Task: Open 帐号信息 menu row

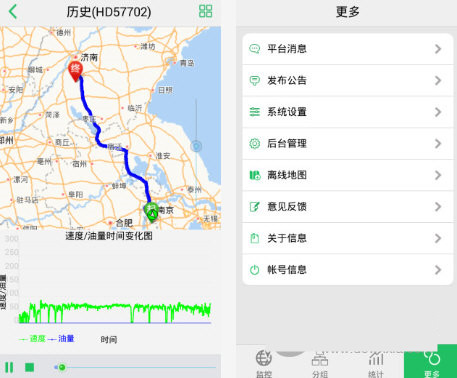Action: [347, 270]
